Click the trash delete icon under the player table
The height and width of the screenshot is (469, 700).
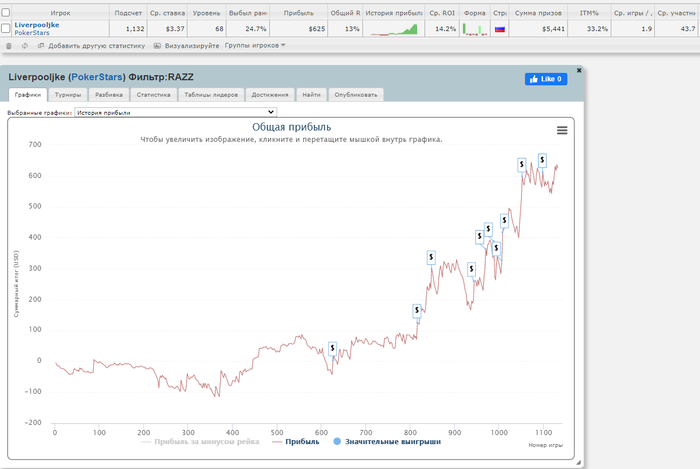[8, 46]
